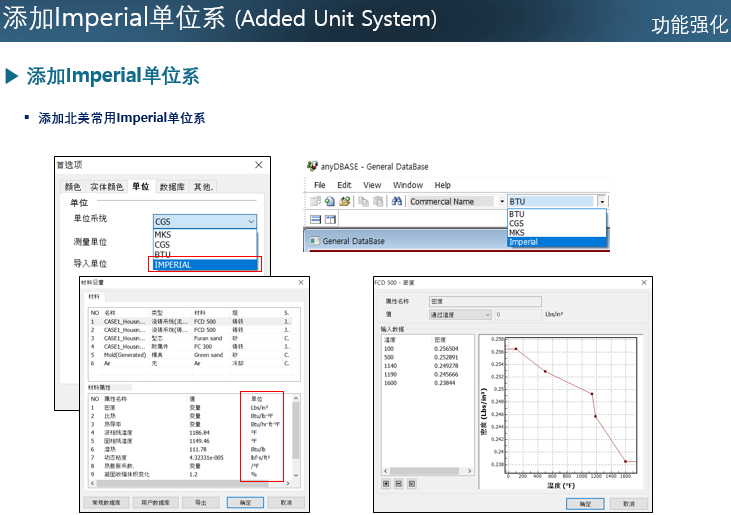Switch to the 数据库 tab in preferences
The height and width of the screenshot is (515, 731).
point(172,187)
